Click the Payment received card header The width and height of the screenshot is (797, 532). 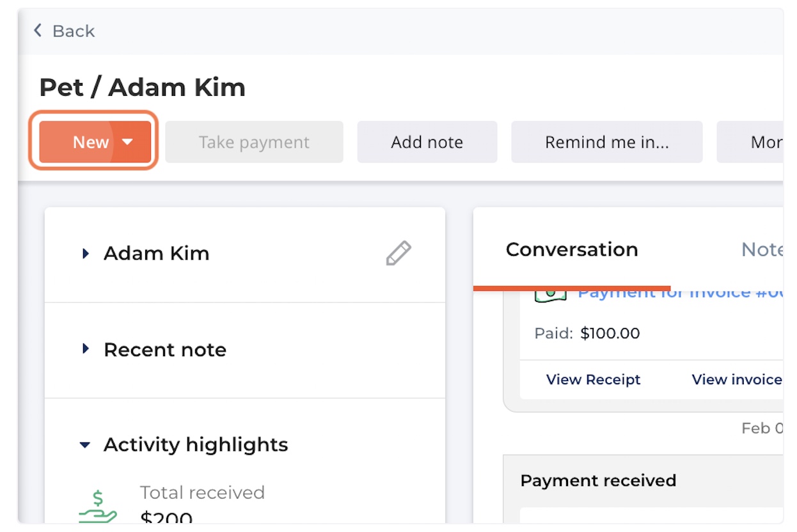598,481
